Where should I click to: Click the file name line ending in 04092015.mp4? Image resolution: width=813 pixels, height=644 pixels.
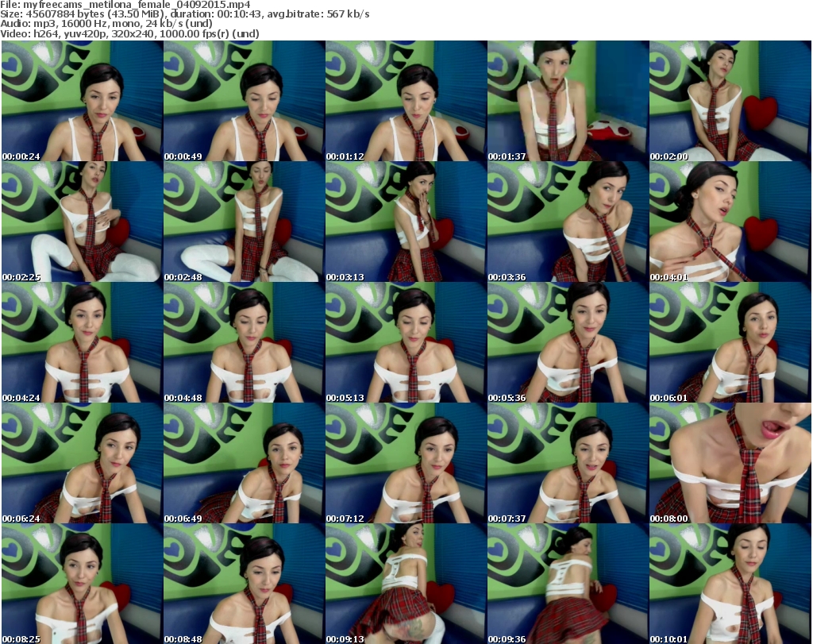pyautogui.click(x=125, y=5)
